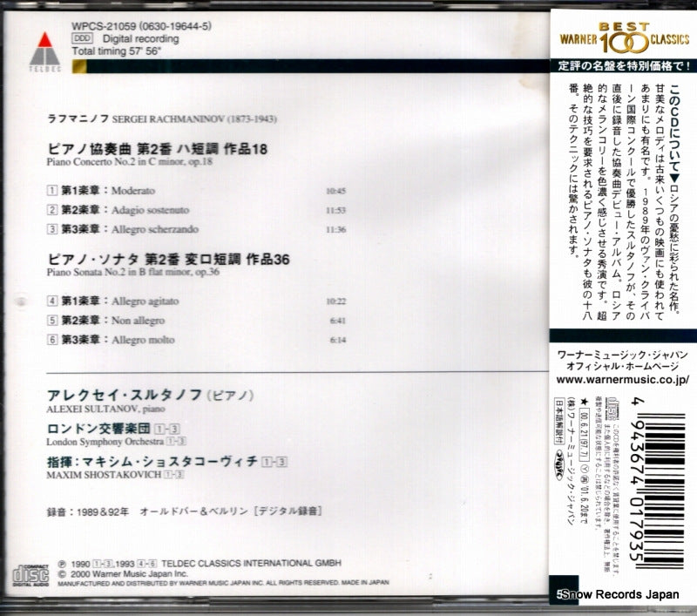The width and height of the screenshot is (697, 616).
Task: Select the 'Non allegro' movement title
Action: click(x=139, y=321)
